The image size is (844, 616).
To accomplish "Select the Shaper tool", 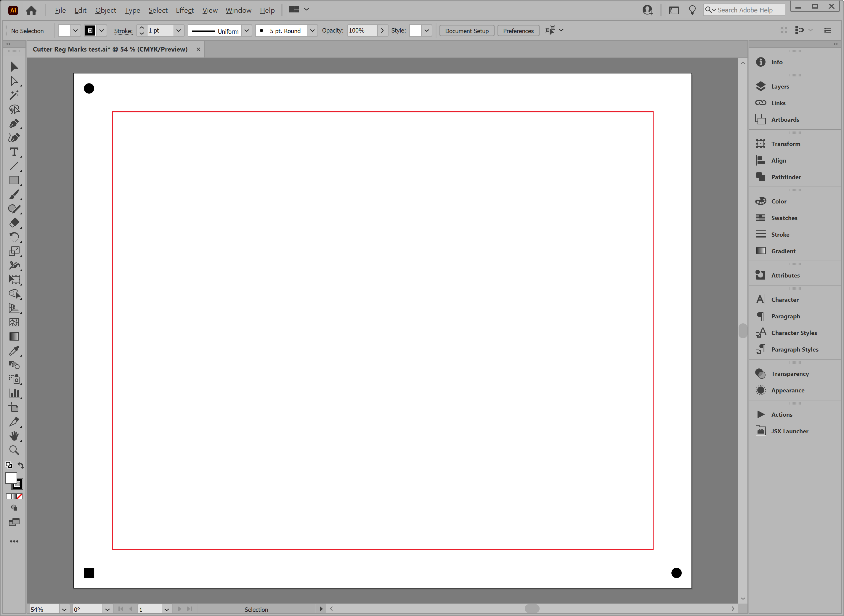I will click(14, 208).
